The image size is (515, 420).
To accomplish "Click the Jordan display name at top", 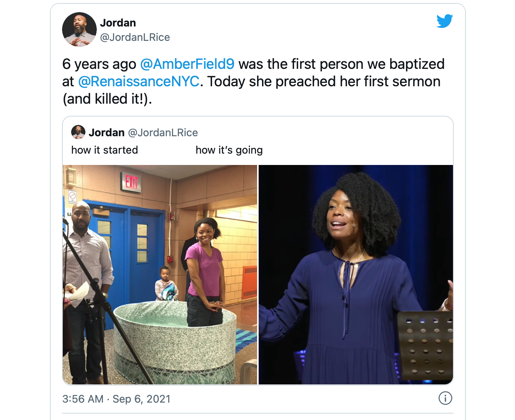I will pos(118,23).
